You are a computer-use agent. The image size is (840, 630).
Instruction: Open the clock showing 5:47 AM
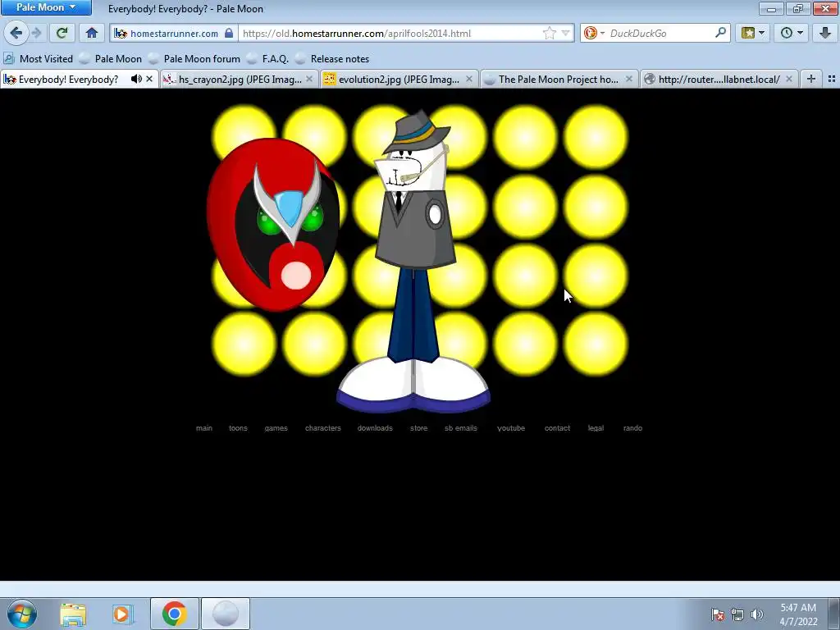coord(798,614)
